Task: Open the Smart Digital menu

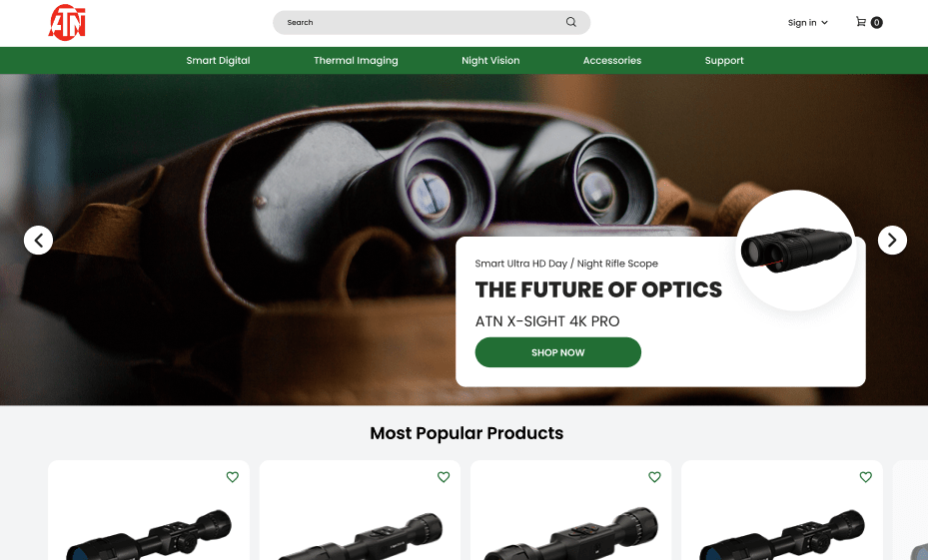Action: 219,60
